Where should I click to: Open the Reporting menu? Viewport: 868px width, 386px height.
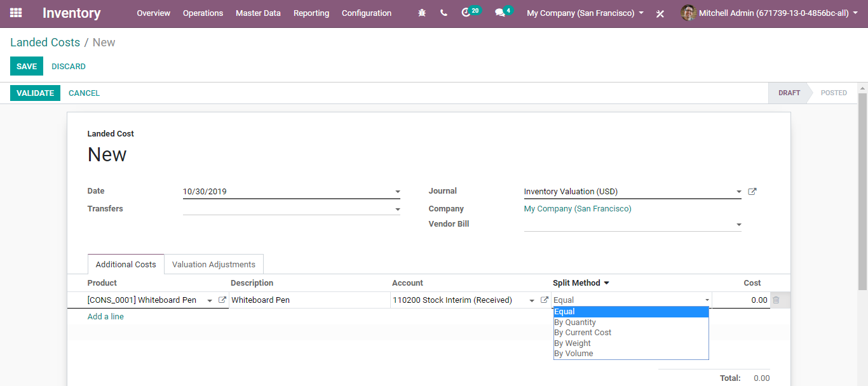tap(311, 13)
